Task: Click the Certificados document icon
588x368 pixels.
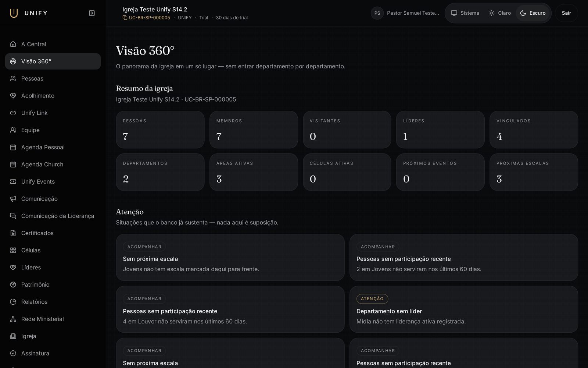Action: coord(13,233)
